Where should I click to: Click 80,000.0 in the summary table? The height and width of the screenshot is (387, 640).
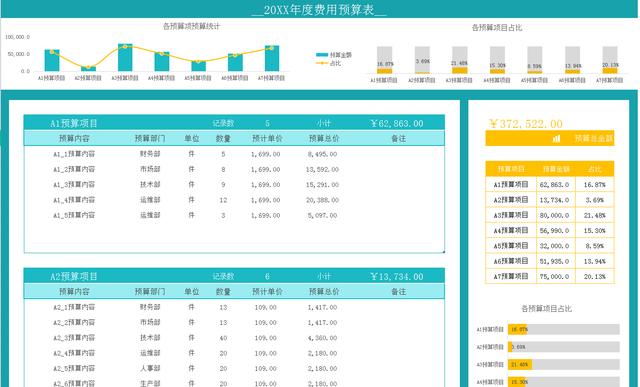[x=554, y=216]
